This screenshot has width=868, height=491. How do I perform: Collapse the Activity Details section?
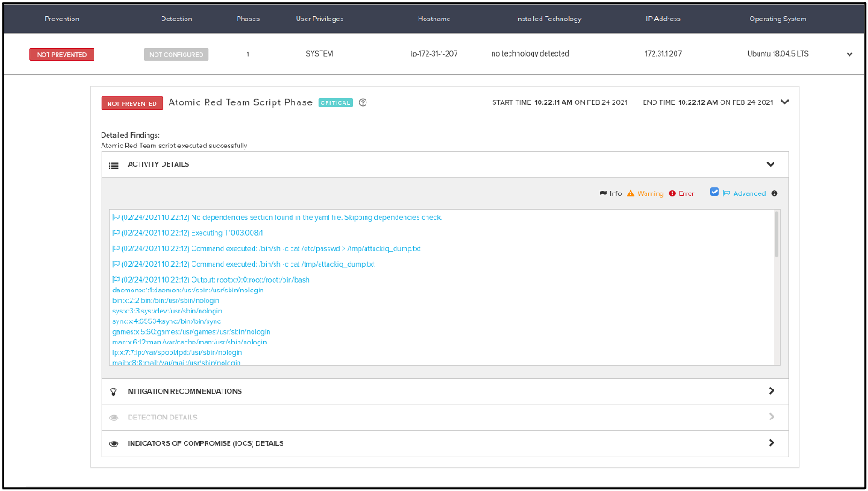(x=771, y=164)
